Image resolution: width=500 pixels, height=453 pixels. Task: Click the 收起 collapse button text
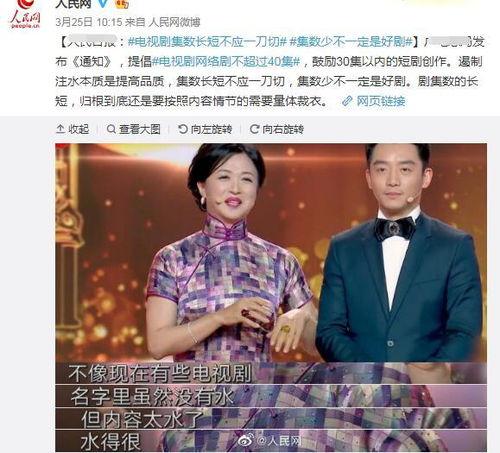point(79,129)
